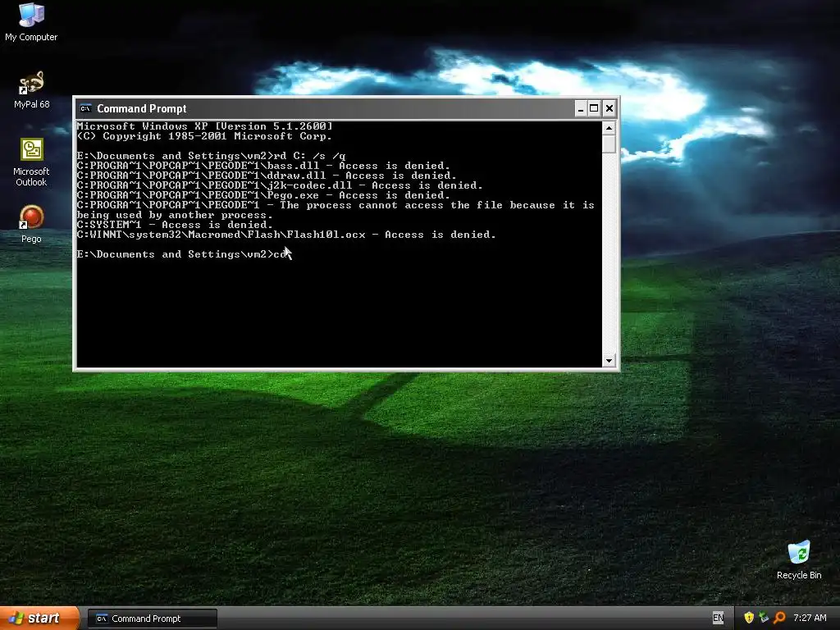Select the Pego game shortcut
The height and width of the screenshot is (630, 840).
coord(31,224)
